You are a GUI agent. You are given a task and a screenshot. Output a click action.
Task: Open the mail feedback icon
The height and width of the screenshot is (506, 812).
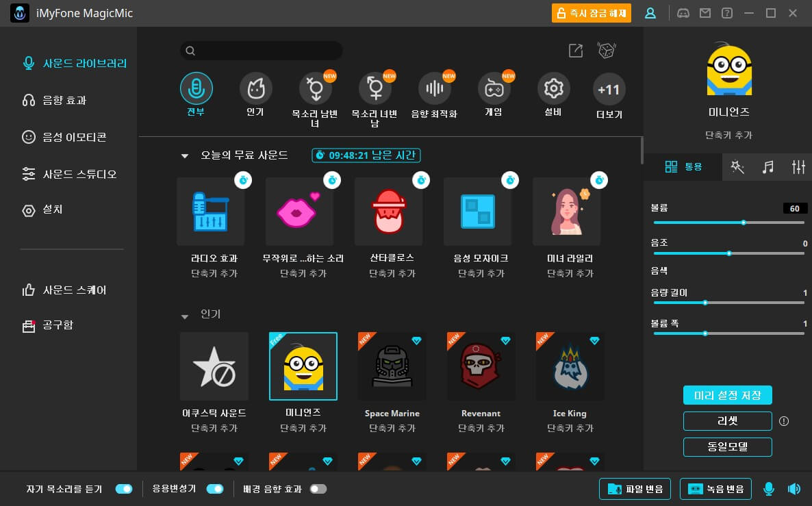click(705, 13)
